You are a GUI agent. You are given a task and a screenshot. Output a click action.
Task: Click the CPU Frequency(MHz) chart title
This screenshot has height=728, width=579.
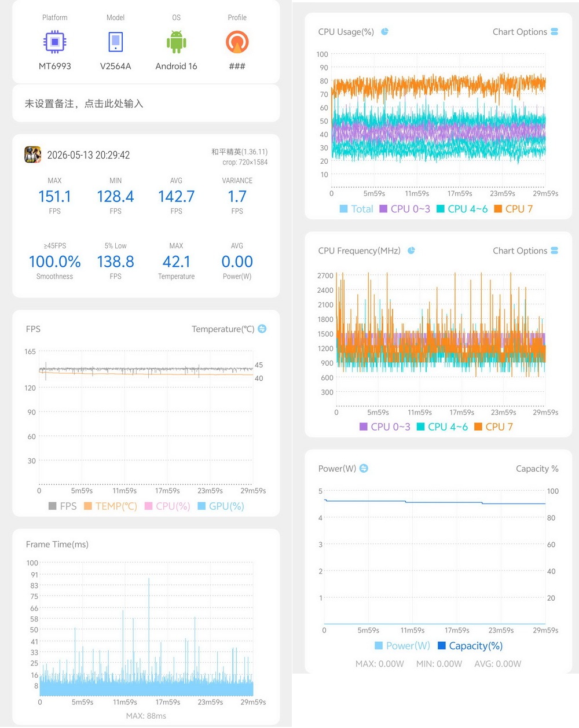(360, 251)
